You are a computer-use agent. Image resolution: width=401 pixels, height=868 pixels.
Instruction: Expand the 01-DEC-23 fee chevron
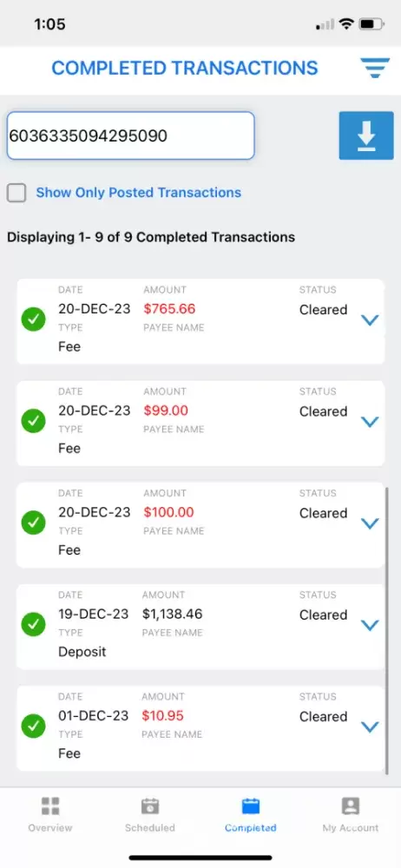pos(370,727)
